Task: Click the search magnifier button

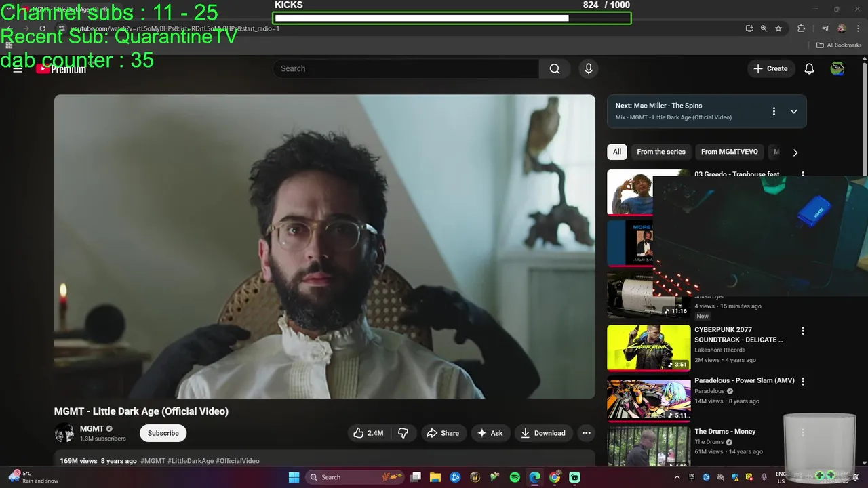Action: (x=555, y=68)
